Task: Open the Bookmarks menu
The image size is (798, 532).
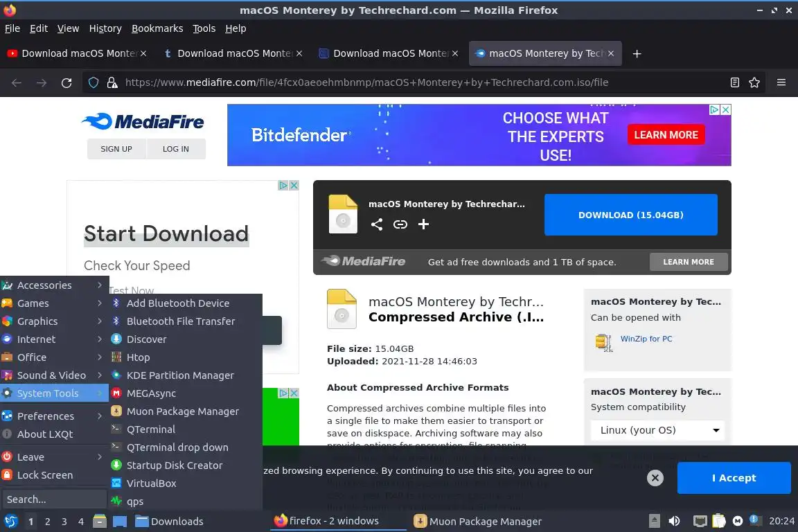Action: 157,28
